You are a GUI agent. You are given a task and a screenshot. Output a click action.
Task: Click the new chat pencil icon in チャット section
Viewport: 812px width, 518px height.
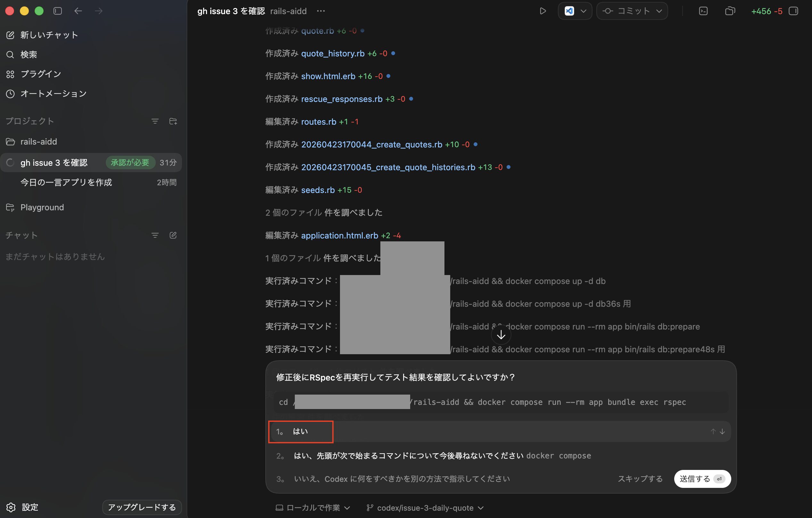[173, 235]
